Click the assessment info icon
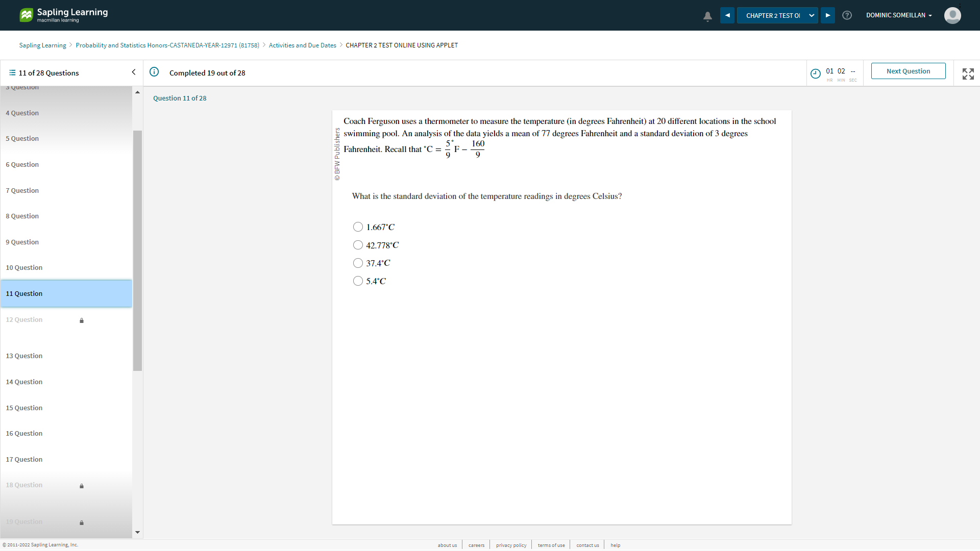 click(x=154, y=72)
